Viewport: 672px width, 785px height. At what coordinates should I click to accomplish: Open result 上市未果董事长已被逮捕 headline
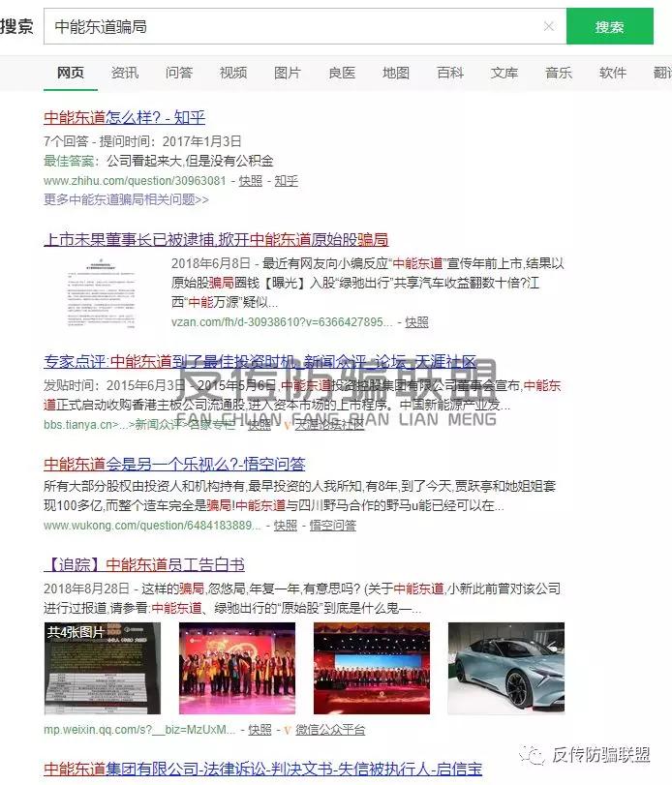coord(216,240)
